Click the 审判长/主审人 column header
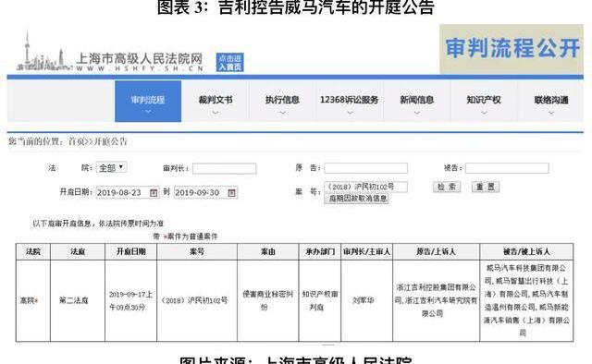 pyautogui.click(x=366, y=251)
